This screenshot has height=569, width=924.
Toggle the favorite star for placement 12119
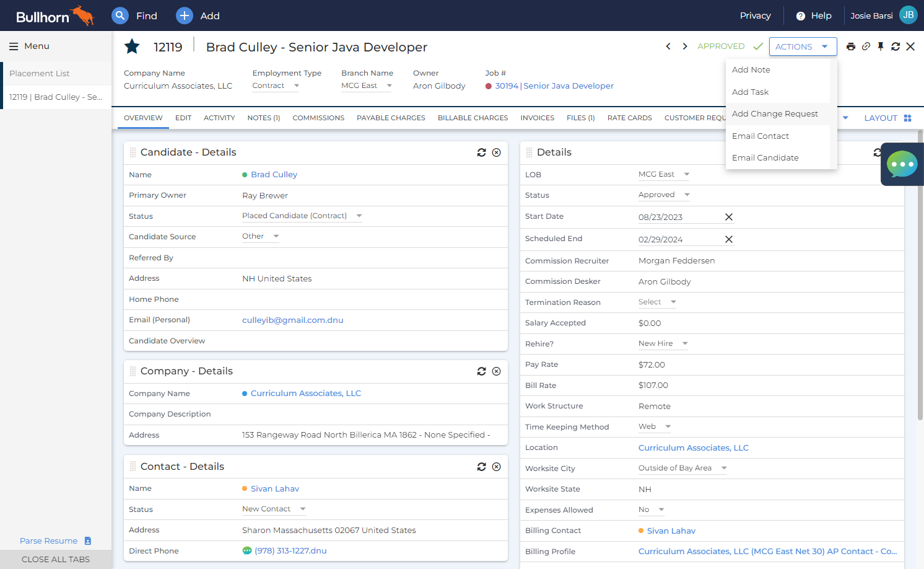[132, 46]
